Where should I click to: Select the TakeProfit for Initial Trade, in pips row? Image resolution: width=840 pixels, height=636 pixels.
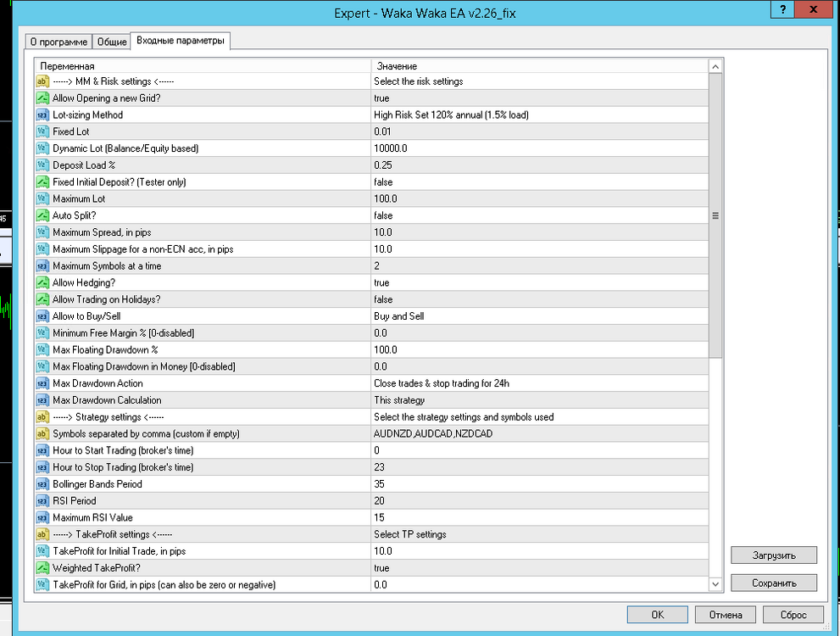click(372, 551)
